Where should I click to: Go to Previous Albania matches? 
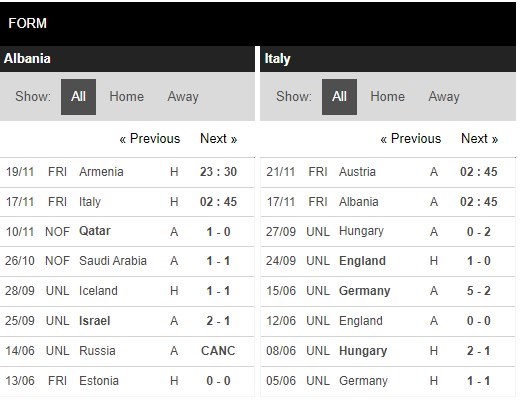coord(150,139)
